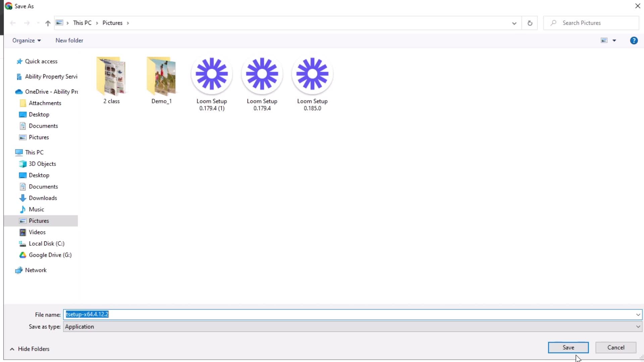
Task: Select Loom Setup 0.179.4 (1) file
Action: [x=211, y=82]
